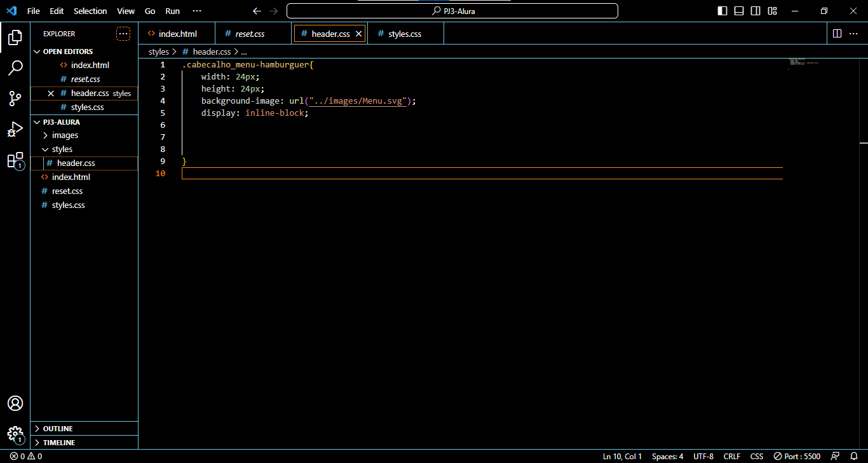Open the File menu
This screenshot has height=463, width=868.
[x=34, y=11]
